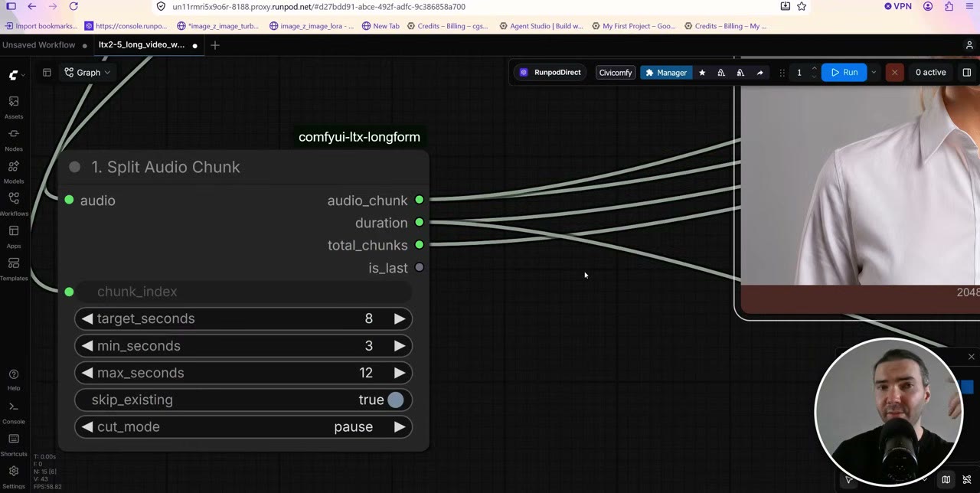Open the Shortcuts panel

click(13, 445)
